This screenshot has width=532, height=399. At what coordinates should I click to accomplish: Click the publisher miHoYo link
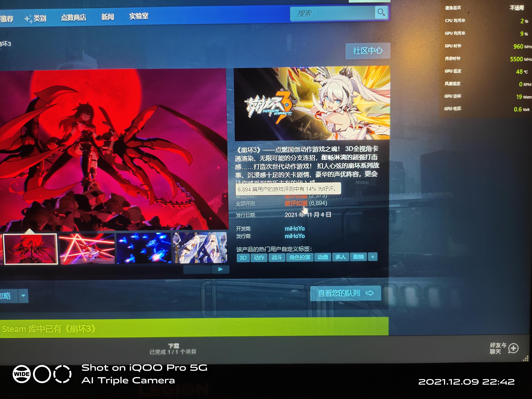tap(295, 236)
